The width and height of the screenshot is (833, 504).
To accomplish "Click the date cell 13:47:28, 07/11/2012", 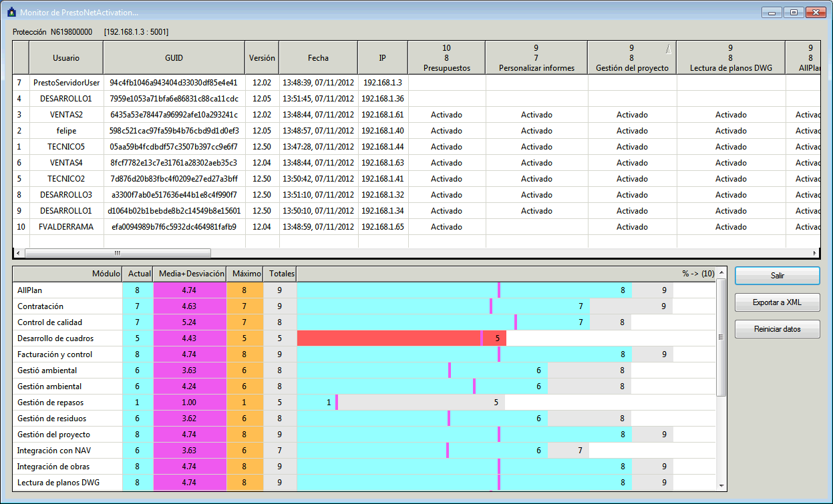I will click(x=318, y=147).
